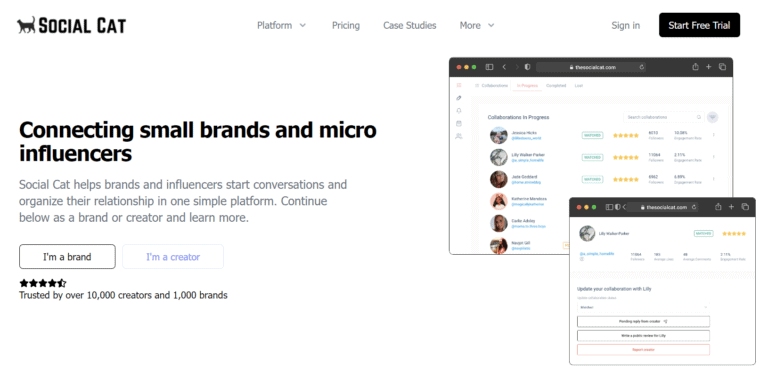Click the calendar icon in the mockup sidebar
The image size is (768, 379).
[x=459, y=123]
